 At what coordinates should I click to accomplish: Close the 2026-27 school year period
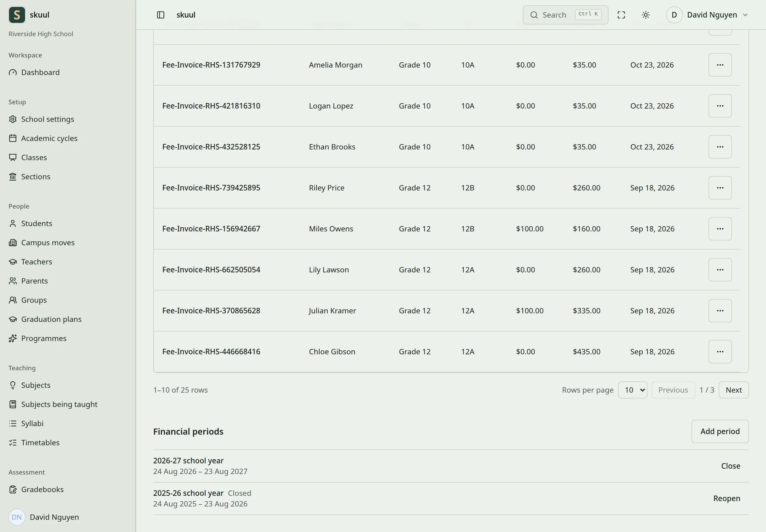[x=731, y=466]
